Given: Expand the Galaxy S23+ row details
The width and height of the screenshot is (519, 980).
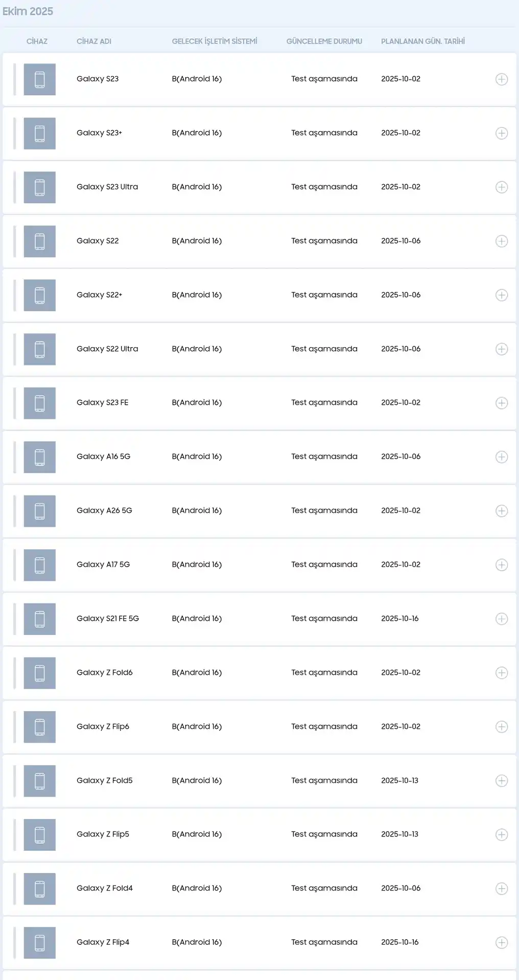Looking at the screenshot, I should point(502,133).
